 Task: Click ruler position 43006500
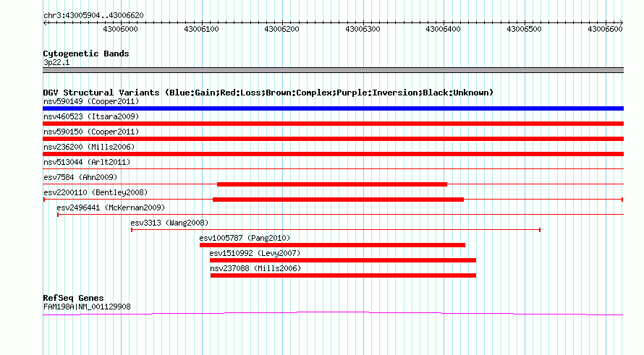(x=524, y=29)
